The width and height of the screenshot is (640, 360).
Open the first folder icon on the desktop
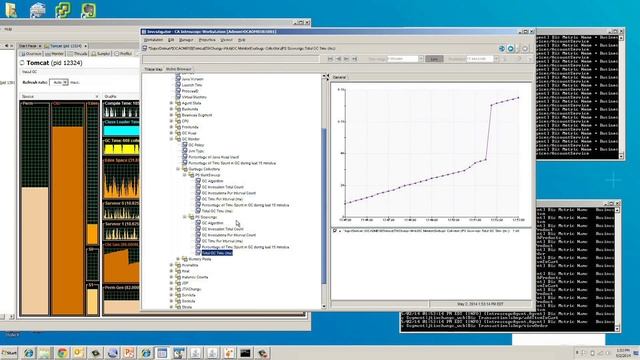coord(11,10)
